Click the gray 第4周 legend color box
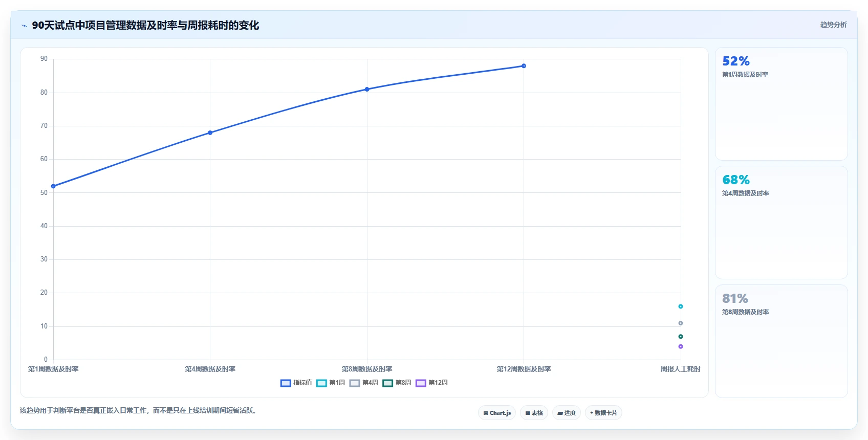Image resolution: width=868 pixels, height=440 pixels. click(x=355, y=383)
